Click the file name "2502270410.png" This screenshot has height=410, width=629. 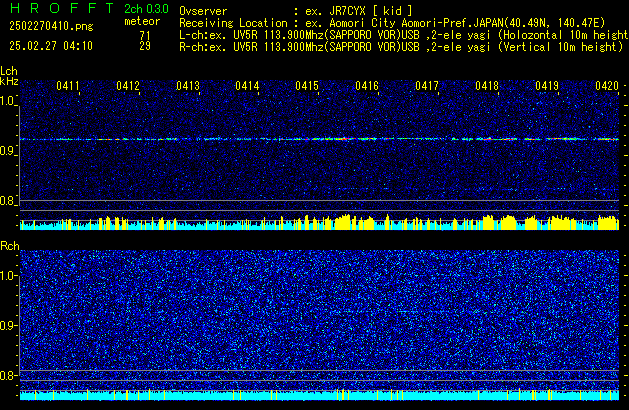51,26
